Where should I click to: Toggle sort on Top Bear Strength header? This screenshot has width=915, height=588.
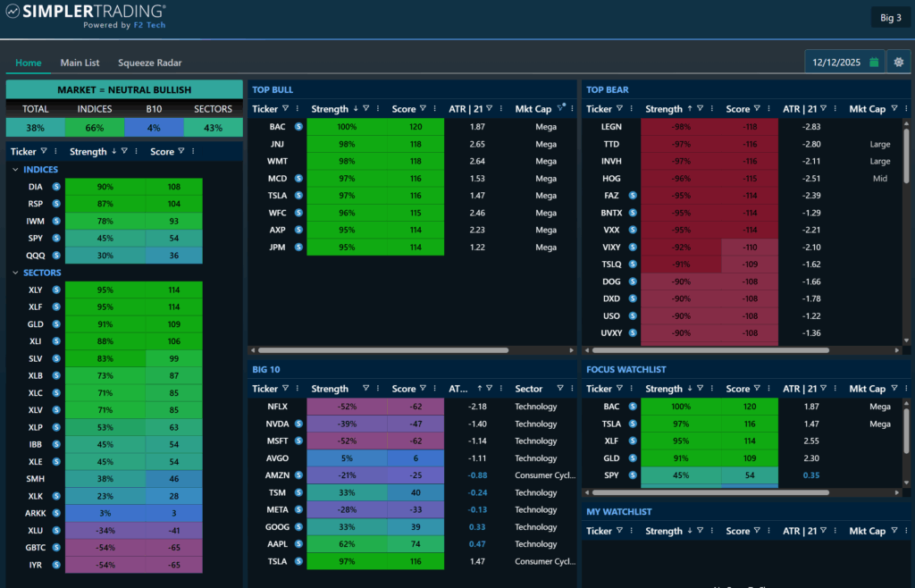tap(664, 109)
